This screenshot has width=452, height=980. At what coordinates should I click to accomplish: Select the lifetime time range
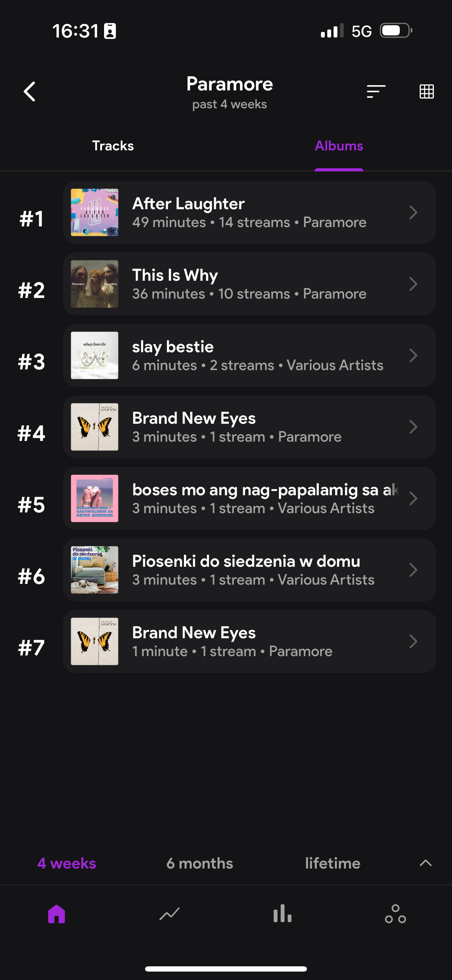[x=333, y=863]
